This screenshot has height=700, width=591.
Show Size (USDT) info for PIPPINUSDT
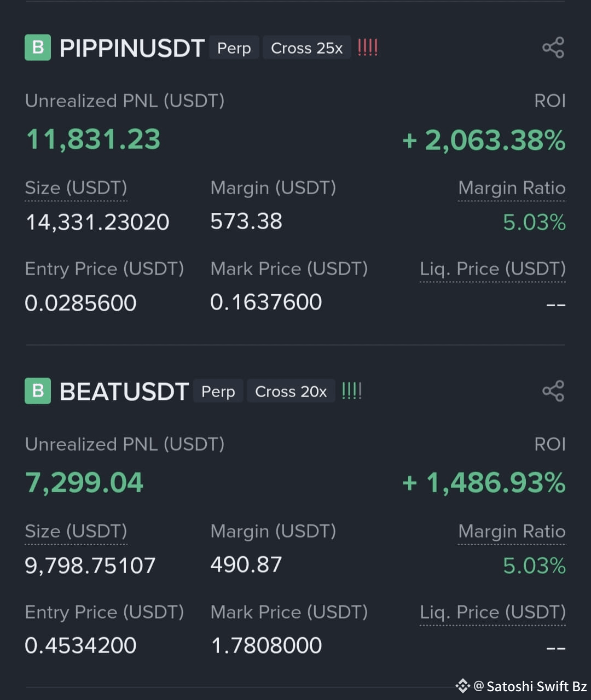click(x=76, y=188)
